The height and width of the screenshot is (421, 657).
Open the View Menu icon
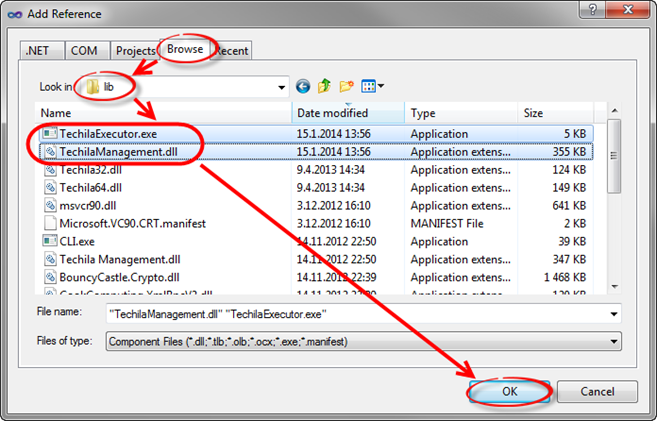tap(372, 87)
